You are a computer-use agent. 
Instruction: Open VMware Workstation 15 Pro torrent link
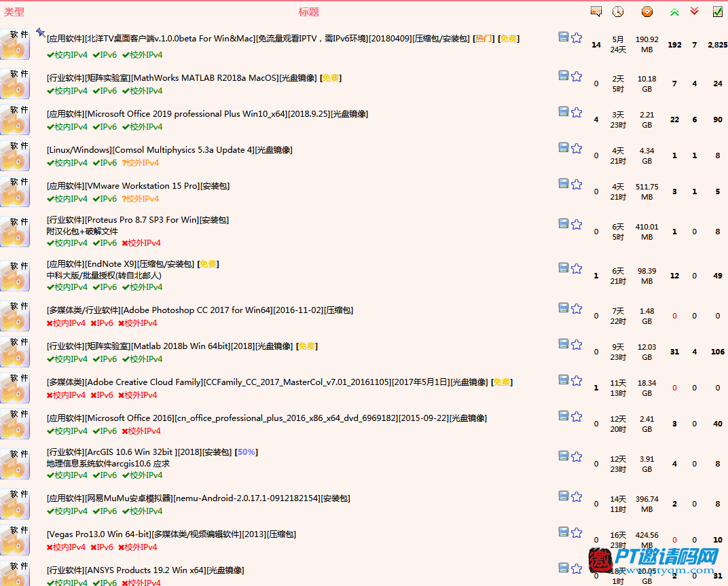(x=138, y=186)
